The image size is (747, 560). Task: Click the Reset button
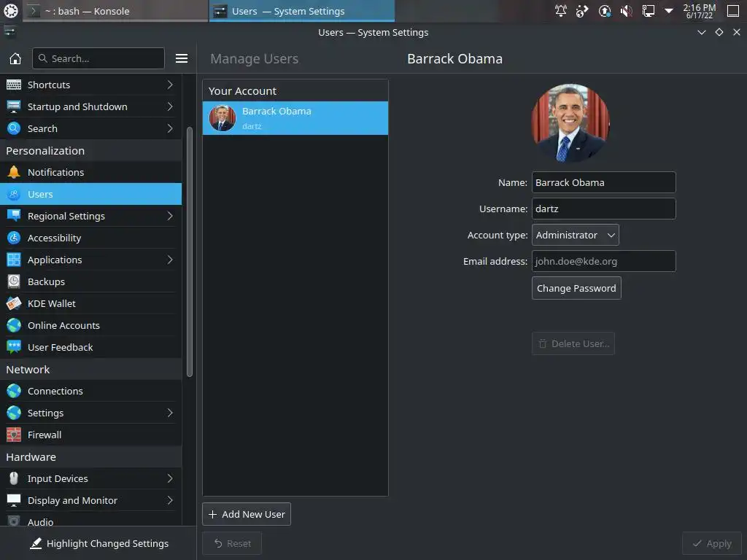click(x=232, y=543)
